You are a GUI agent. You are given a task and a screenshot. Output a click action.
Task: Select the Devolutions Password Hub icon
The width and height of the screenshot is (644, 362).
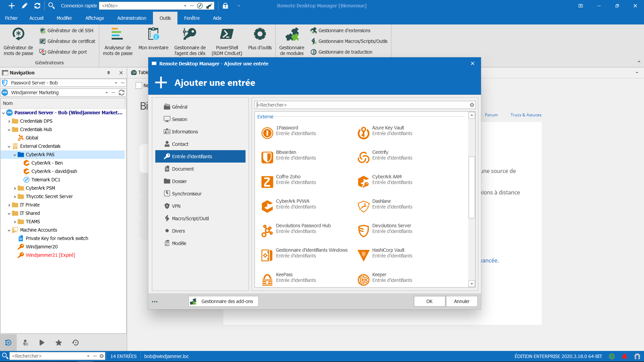(x=266, y=229)
